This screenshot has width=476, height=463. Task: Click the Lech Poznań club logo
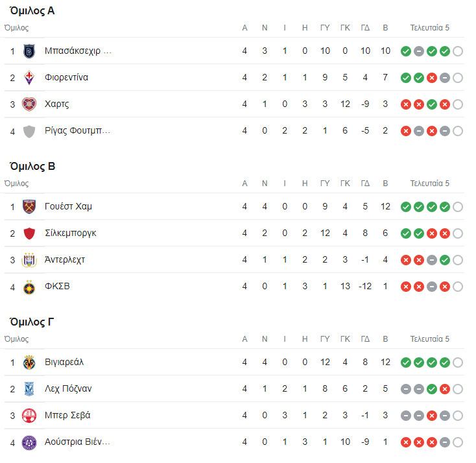point(29,389)
